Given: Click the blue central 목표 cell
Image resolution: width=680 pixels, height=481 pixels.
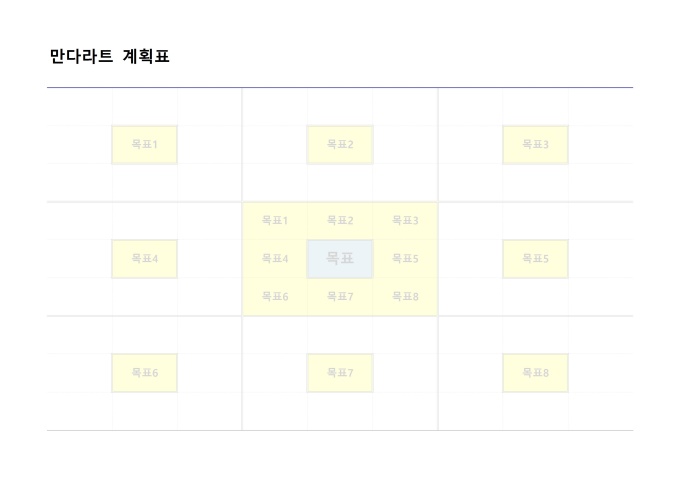Looking at the screenshot, I should pyautogui.click(x=340, y=259).
